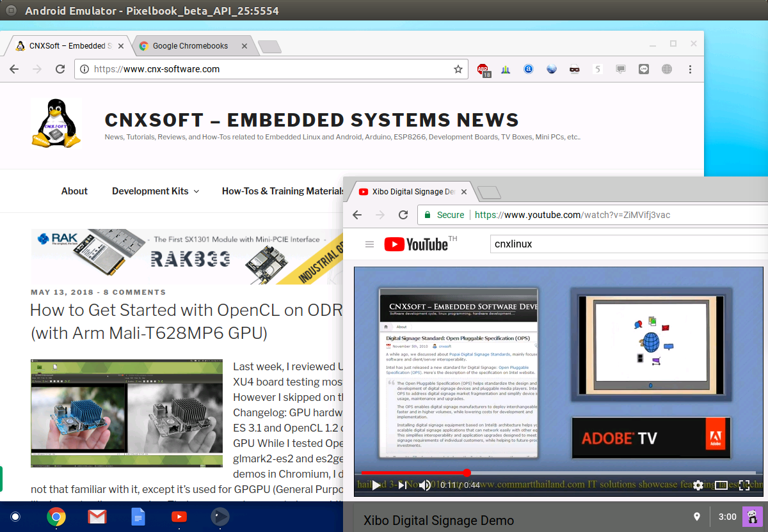Click the ODROID board article thumbnail
This screenshot has height=532, width=768.
tap(127, 413)
